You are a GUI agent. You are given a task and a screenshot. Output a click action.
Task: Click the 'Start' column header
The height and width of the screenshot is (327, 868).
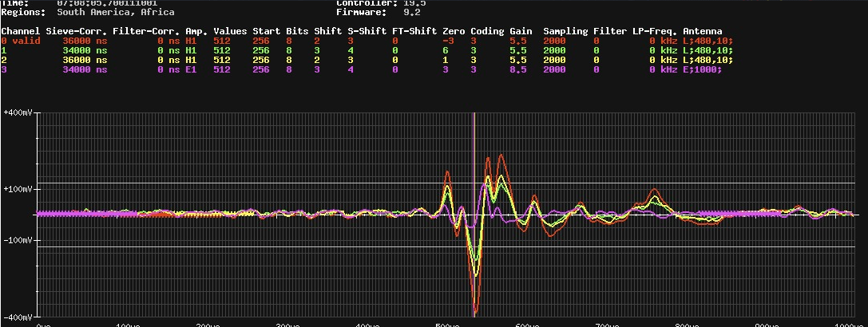tap(267, 32)
